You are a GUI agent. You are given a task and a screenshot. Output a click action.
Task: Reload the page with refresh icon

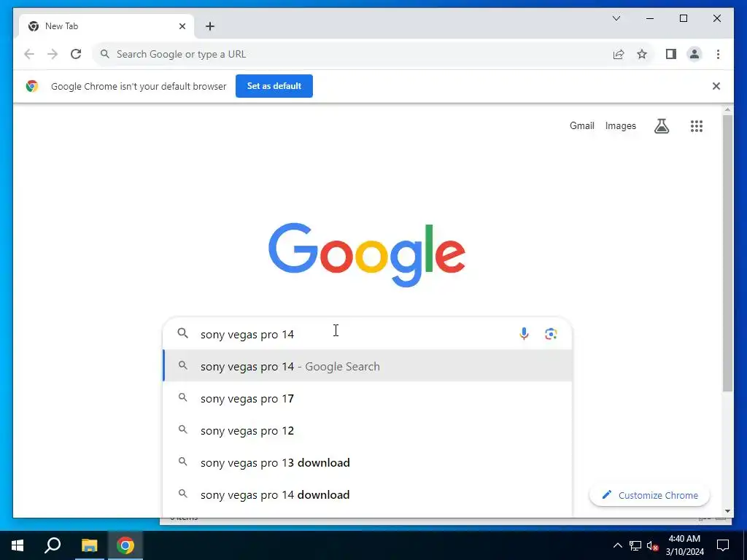(x=76, y=54)
